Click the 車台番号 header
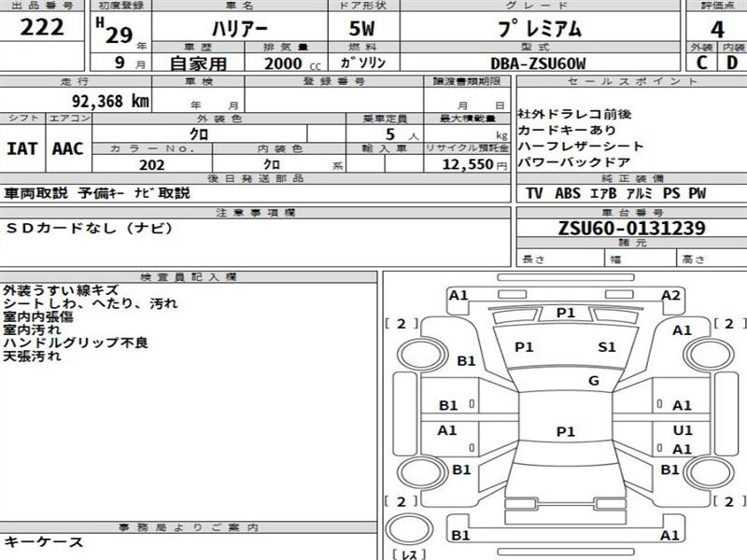 [x=632, y=213]
